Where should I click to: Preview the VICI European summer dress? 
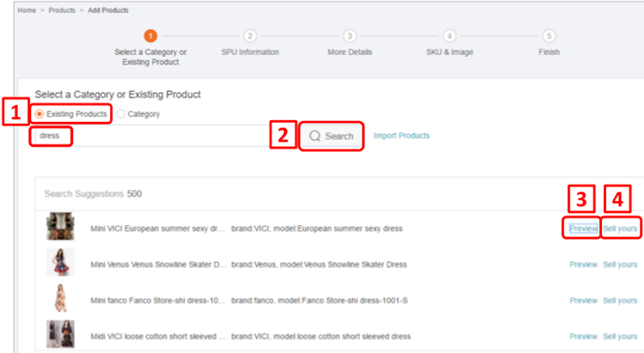coord(583,228)
